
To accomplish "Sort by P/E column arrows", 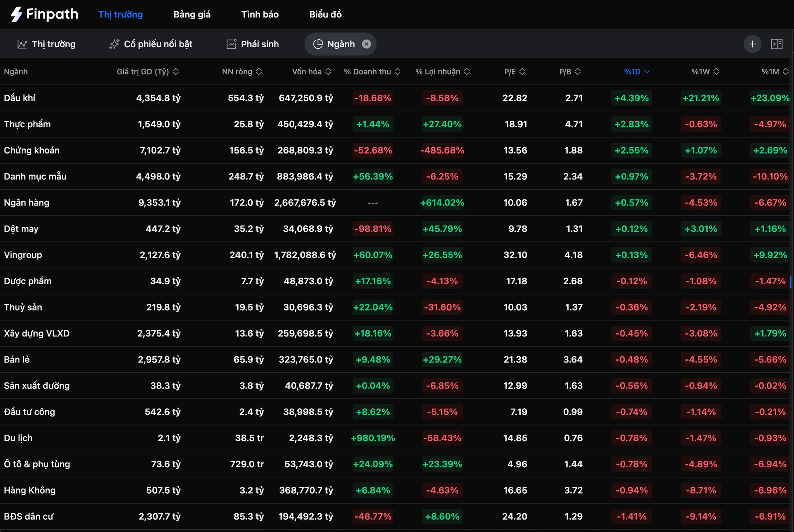I will [x=522, y=72].
